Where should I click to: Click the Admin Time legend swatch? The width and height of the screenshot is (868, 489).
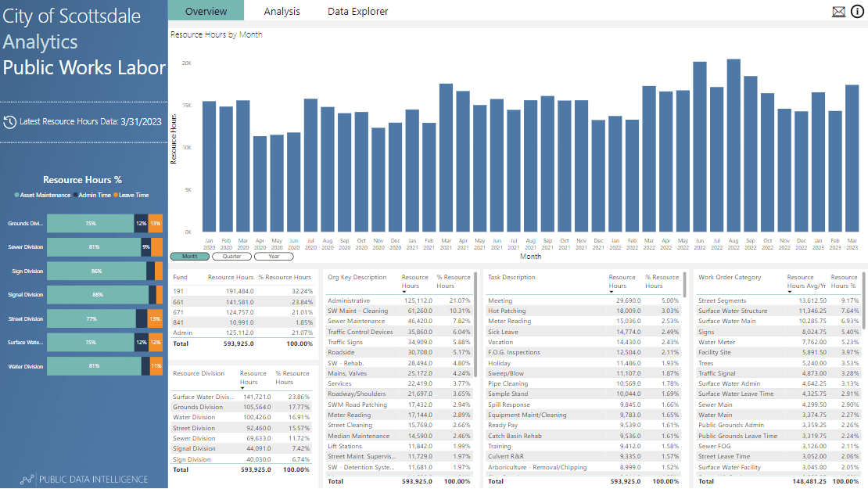[x=75, y=195]
